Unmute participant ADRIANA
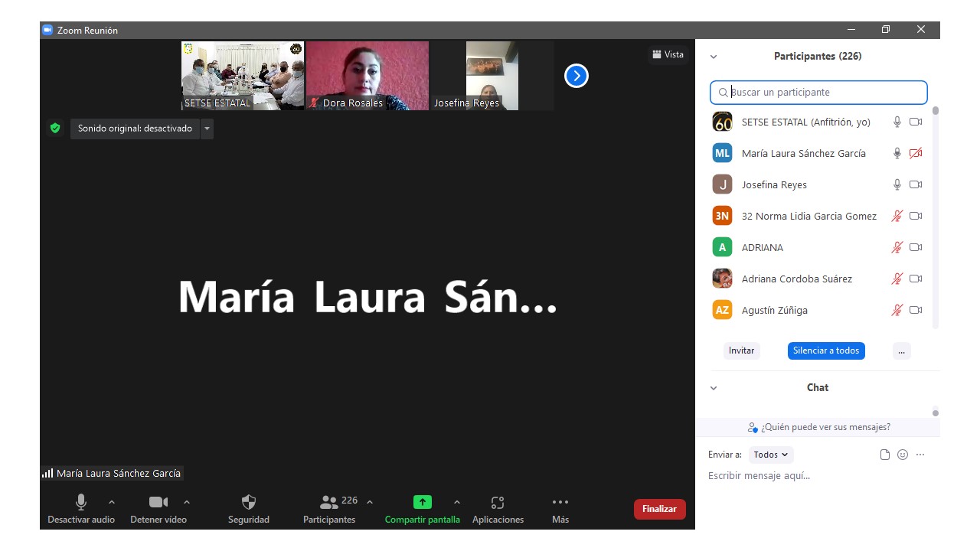The image size is (980, 551). [x=897, y=247]
